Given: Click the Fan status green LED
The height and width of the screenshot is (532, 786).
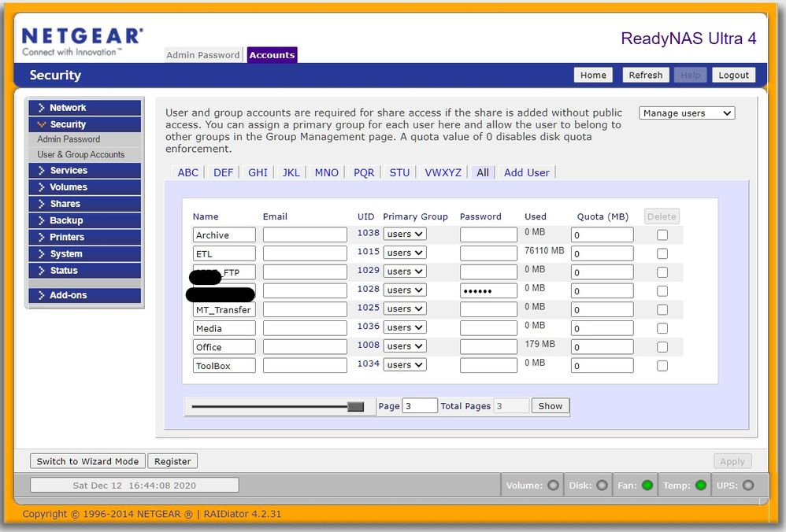Looking at the screenshot, I should point(647,486).
